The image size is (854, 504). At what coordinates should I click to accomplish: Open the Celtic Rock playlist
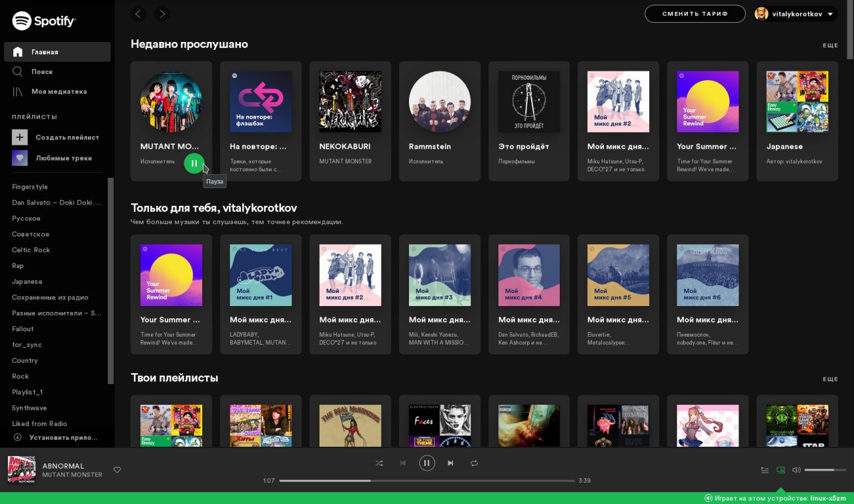[31, 250]
